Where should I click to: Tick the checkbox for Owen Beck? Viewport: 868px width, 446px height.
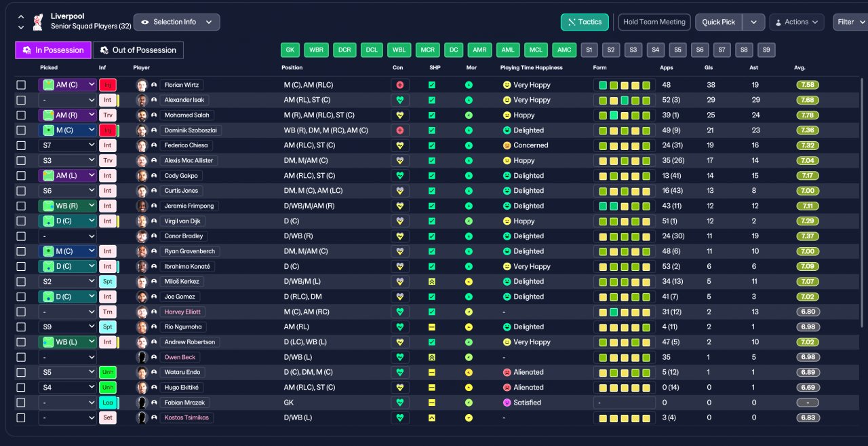[x=21, y=357]
